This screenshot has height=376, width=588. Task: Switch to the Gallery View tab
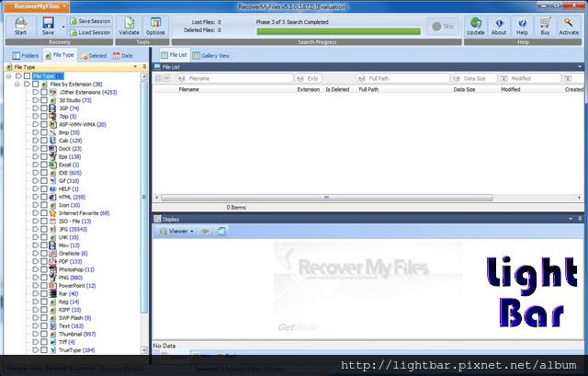coord(210,55)
